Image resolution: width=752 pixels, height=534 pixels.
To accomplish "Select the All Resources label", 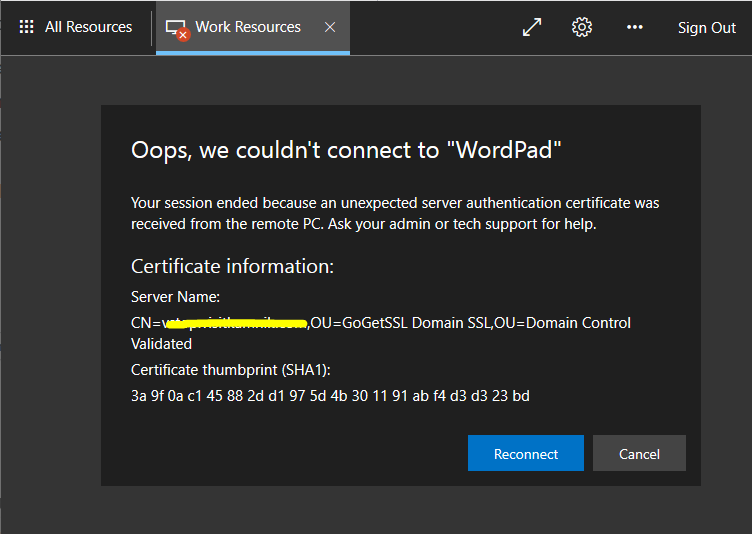I will 88,27.
